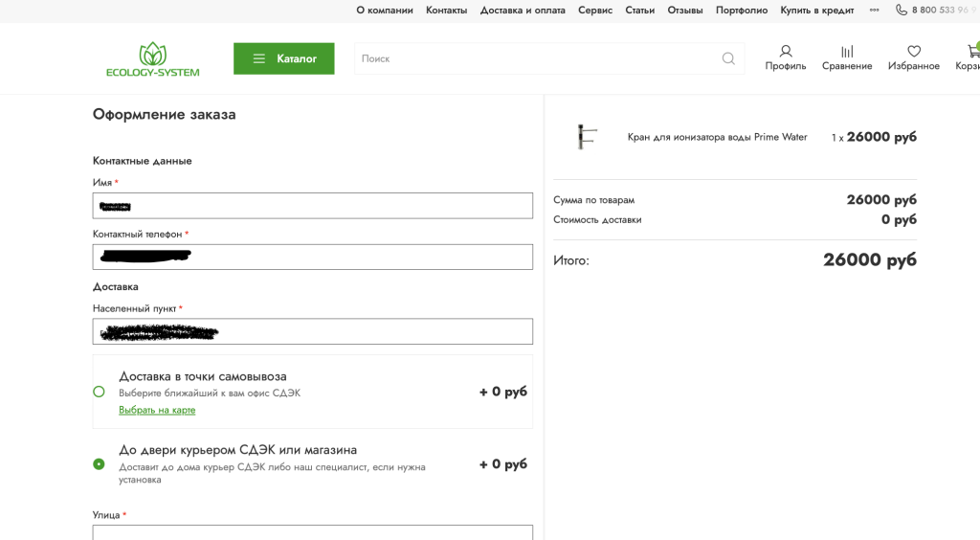Click the Улица street input field
The height and width of the screenshot is (540, 980).
pyautogui.click(x=313, y=532)
